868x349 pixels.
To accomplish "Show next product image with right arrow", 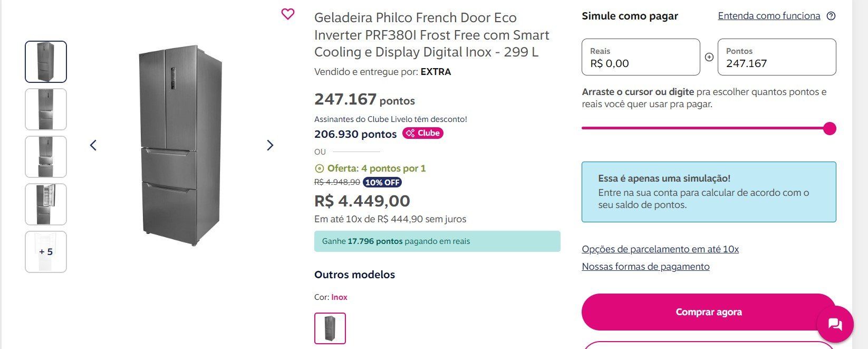I will pyautogui.click(x=270, y=145).
